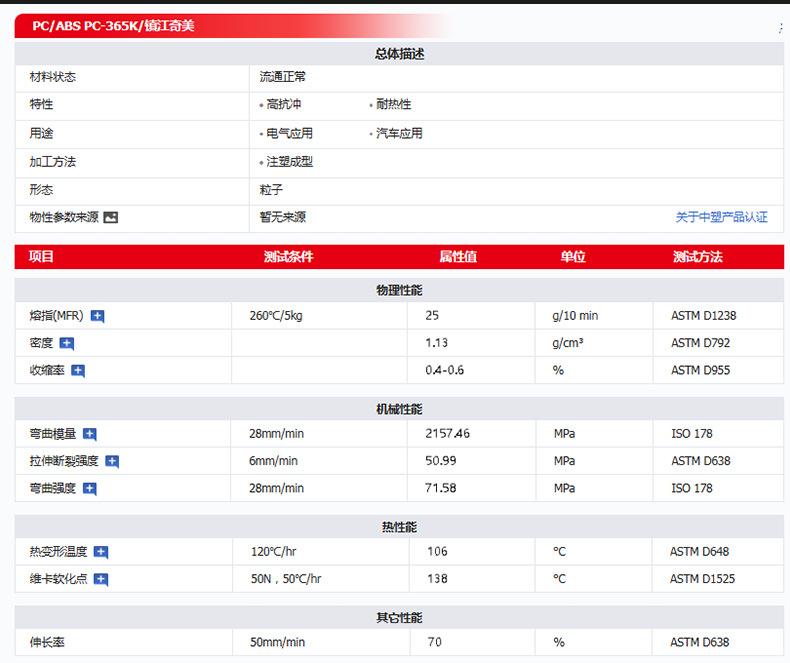Click the plus icon next to 收缩率
Image resolution: width=790 pixels, height=663 pixels.
(x=78, y=371)
